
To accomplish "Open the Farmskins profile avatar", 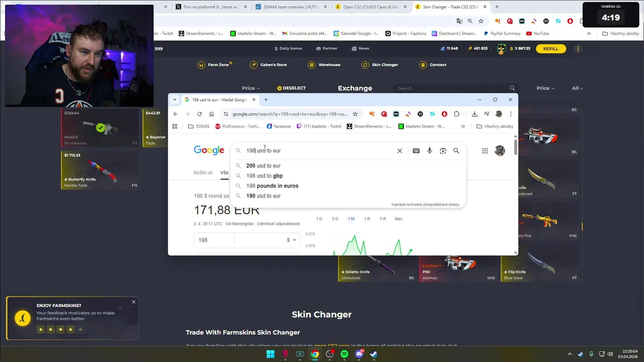I will [501, 49].
